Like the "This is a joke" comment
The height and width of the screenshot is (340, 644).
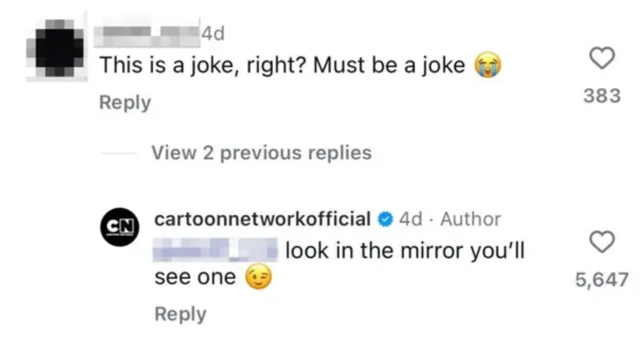point(602,59)
